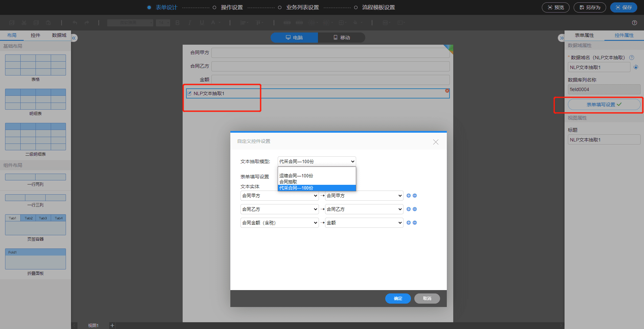This screenshot has width=644, height=329.
Task: Click the 合同甲方 field on the canvas
Action: [330, 53]
